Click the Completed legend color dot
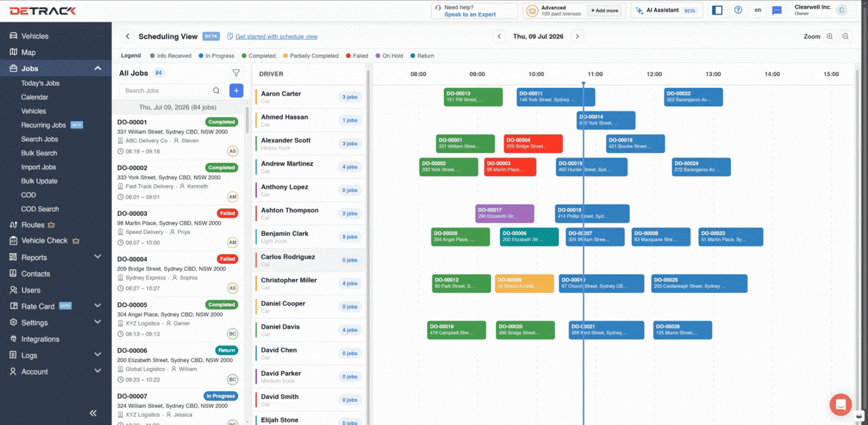The image size is (868, 425). pyautogui.click(x=244, y=56)
